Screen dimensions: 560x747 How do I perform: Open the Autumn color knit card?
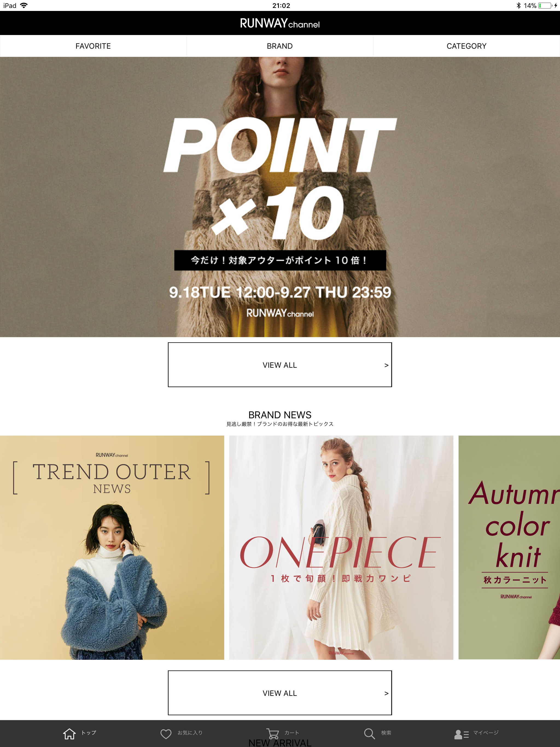[509, 547]
